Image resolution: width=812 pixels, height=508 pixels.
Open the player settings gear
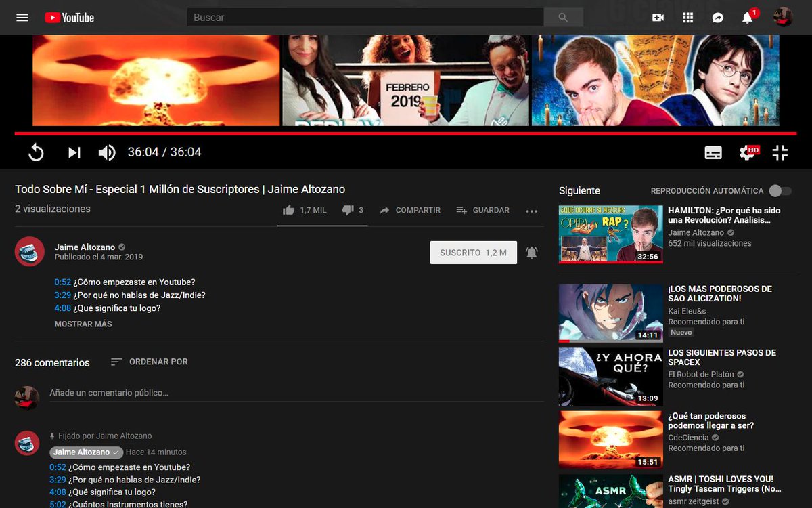tap(748, 152)
